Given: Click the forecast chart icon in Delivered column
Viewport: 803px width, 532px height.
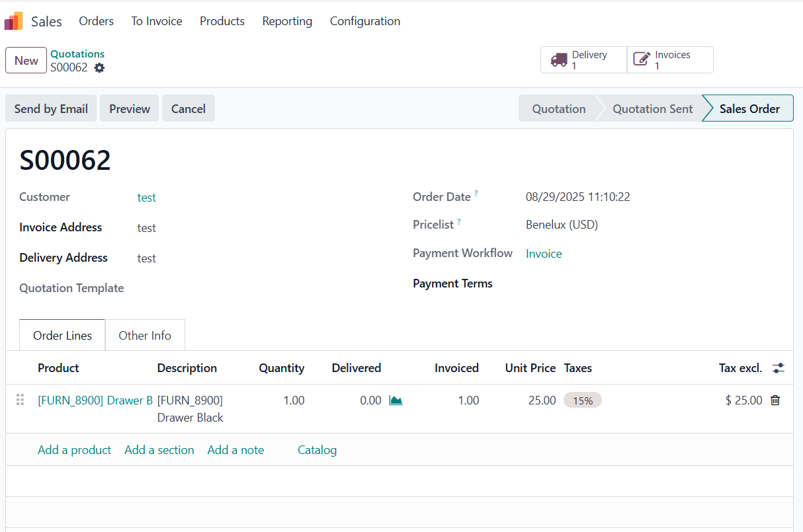Looking at the screenshot, I should point(396,400).
